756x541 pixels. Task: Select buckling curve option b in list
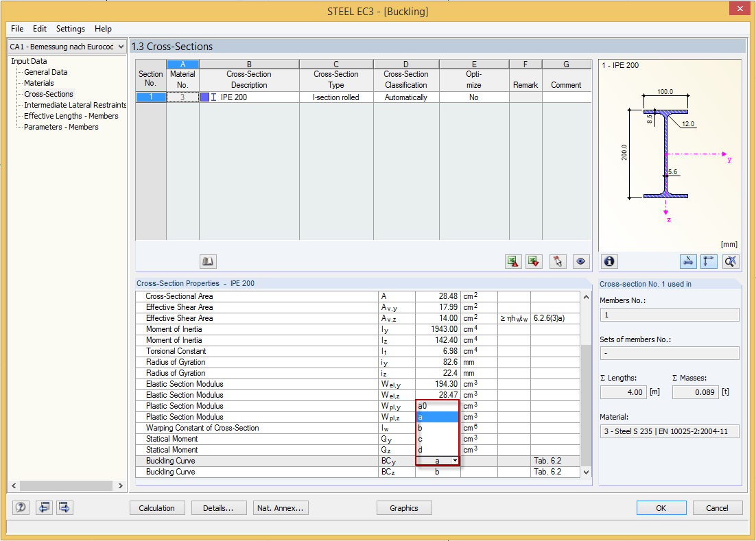pyautogui.click(x=437, y=428)
